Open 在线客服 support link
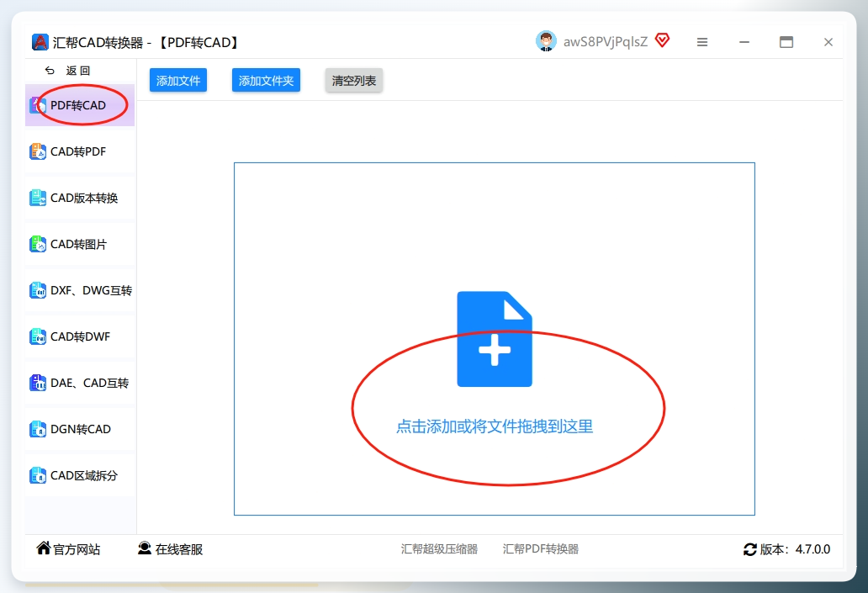Image resolution: width=868 pixels, height=593 pixels. [x=179, y=549]
